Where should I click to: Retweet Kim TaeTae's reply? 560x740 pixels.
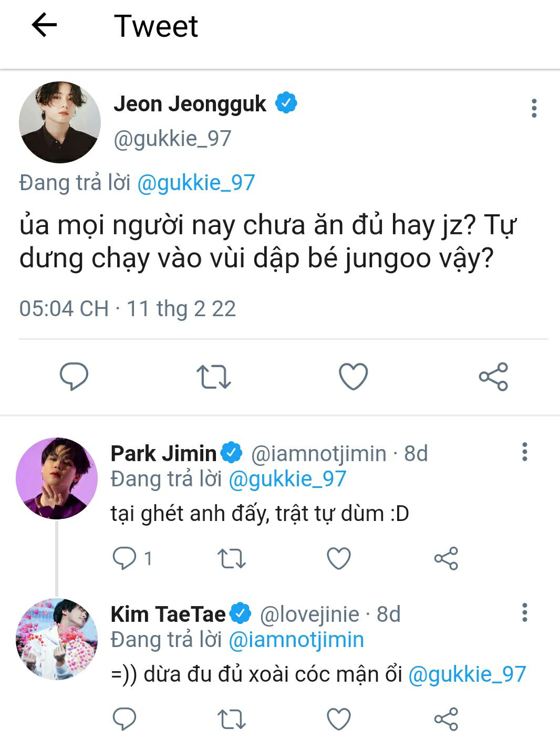coord(232,719)
